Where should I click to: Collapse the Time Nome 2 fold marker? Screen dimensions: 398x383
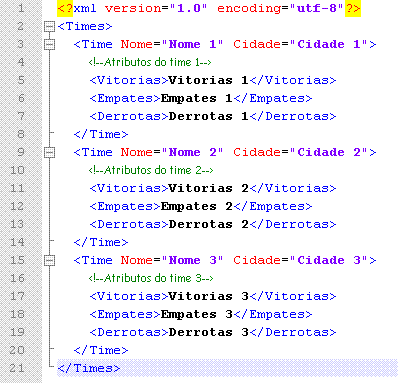click(49, 152)
